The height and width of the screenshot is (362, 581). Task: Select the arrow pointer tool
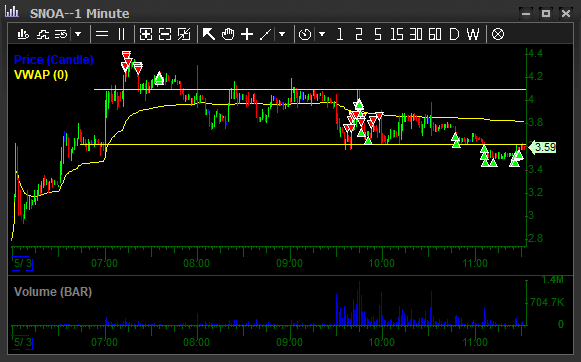pos(209,34)
